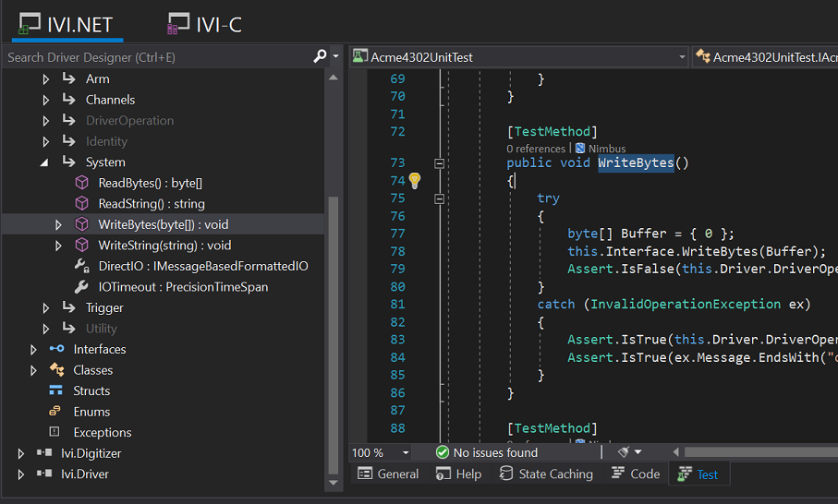Click the Enums node icon
Screen dimensions: 838x504
(55, 411)
